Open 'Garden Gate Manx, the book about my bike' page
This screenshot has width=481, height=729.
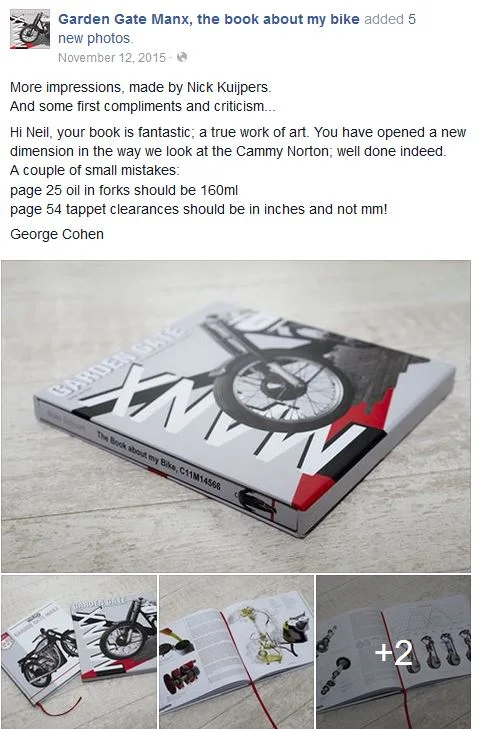(209, 19)
